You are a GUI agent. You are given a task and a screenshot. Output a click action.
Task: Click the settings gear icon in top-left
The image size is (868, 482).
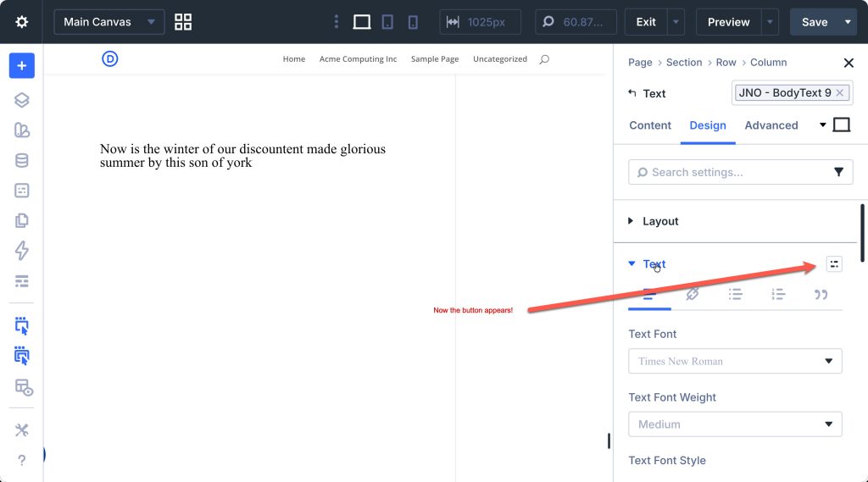(x=22, y=22)
